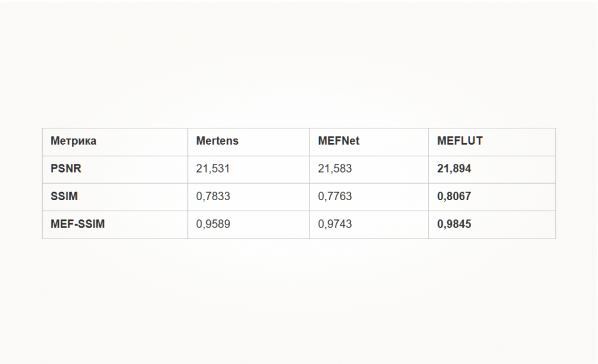This screenshot has width=598, height=364.
Task: Click blank area below the table
Action: 299,301
